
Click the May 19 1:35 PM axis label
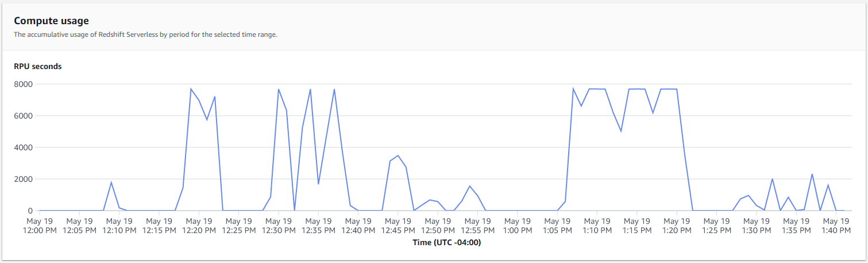click(x=796, y=226)
